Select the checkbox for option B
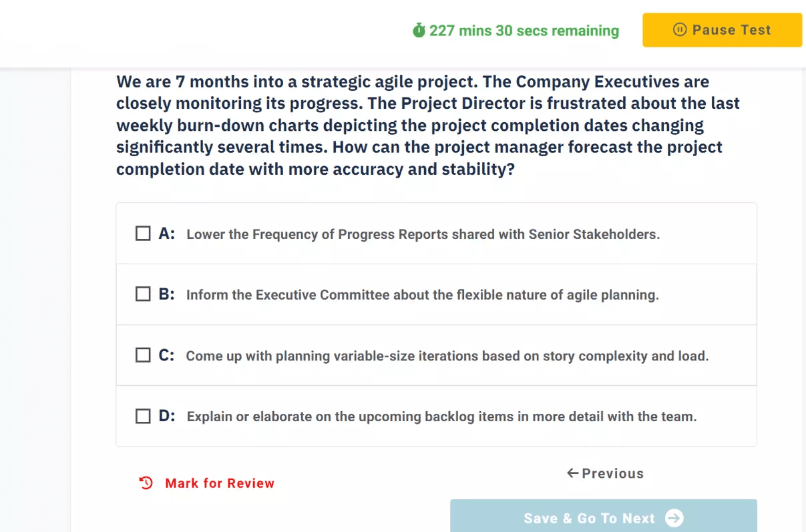 coord(143,294)
